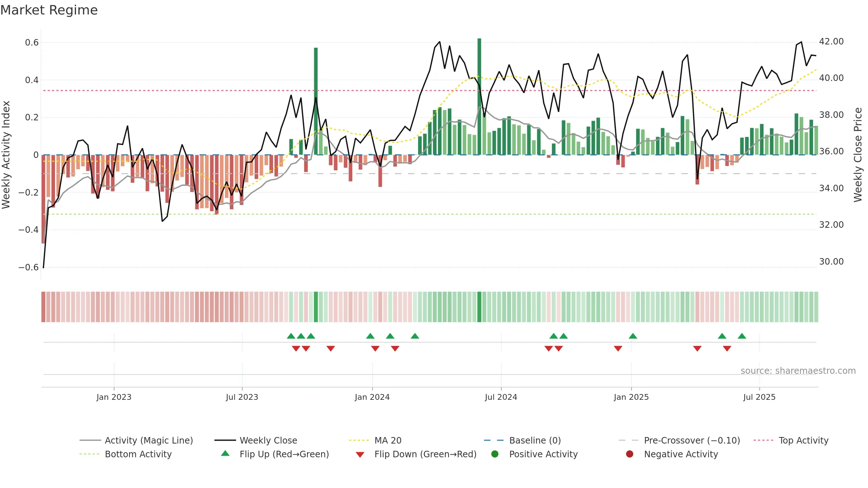Toggle Activity (Magic Line) legend entry
868x488 pixels.
136,440
